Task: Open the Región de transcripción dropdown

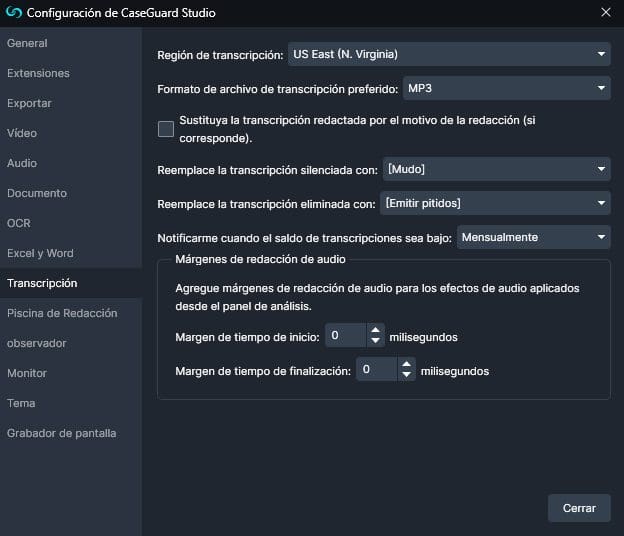Action: [x=449, y=54]
